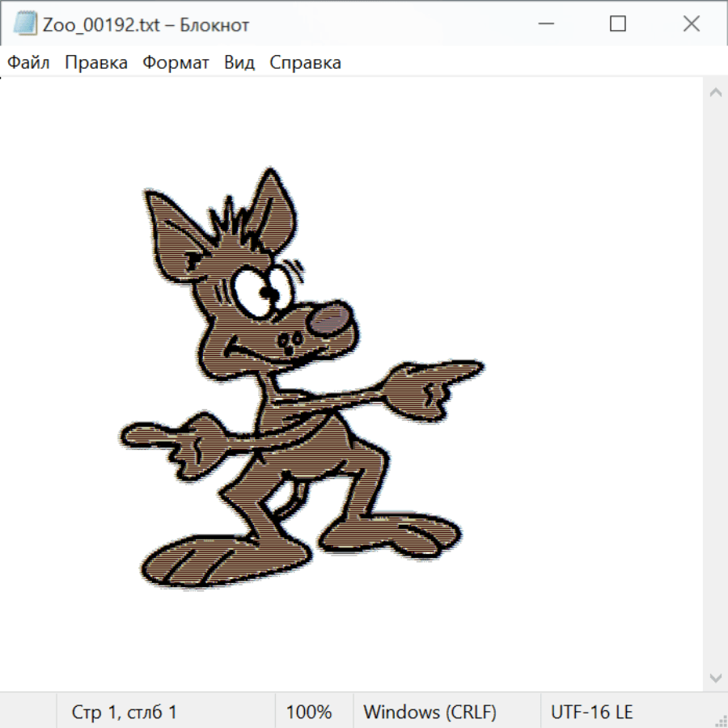The image size is (728, 728).
Task: Open the Справка menu
Action: [305, 63]
